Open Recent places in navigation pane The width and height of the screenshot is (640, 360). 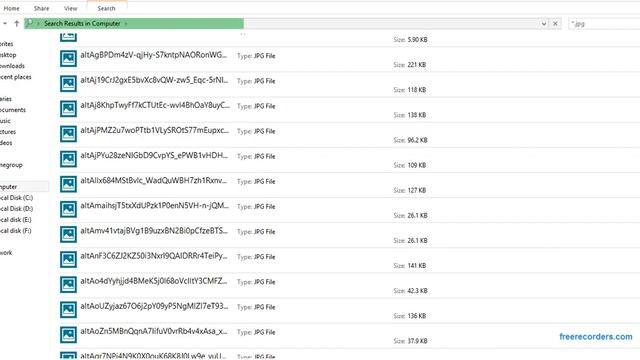(x=16, y=77)
